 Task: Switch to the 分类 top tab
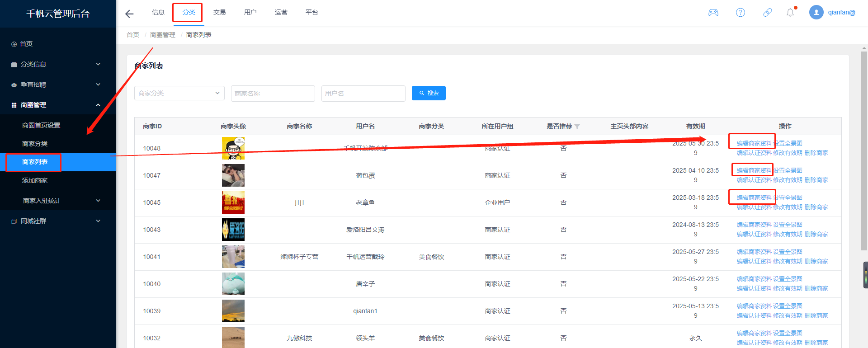click(189, 12)
